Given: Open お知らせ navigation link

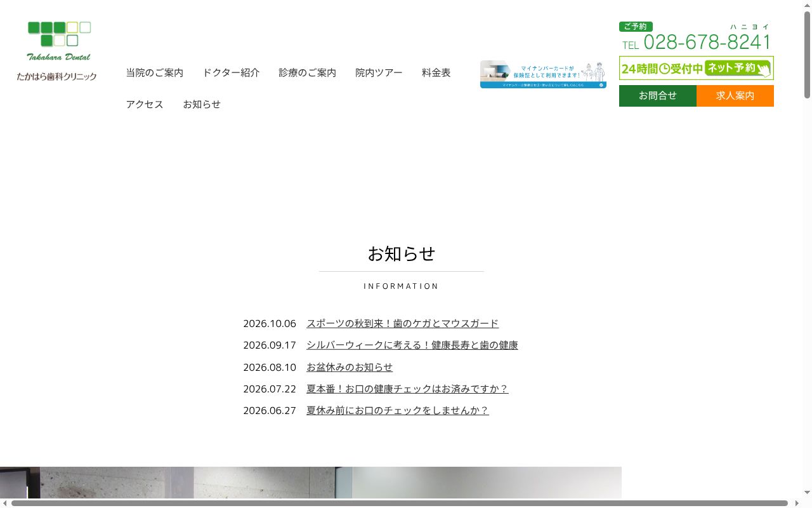Looking at the screenshot, I should [x=202, y=104].
